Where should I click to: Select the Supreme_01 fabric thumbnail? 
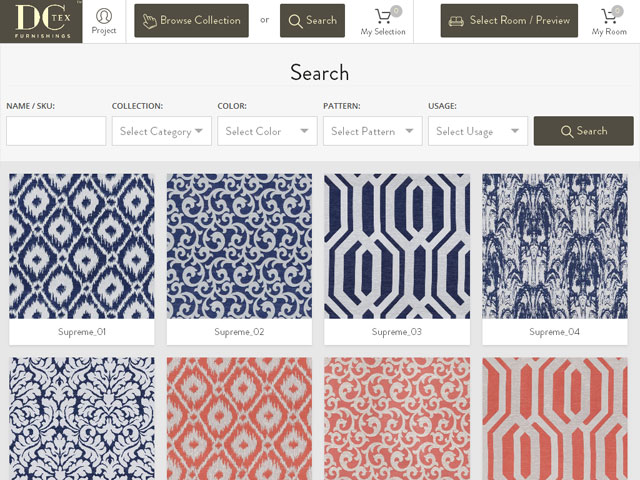[82, 246]
